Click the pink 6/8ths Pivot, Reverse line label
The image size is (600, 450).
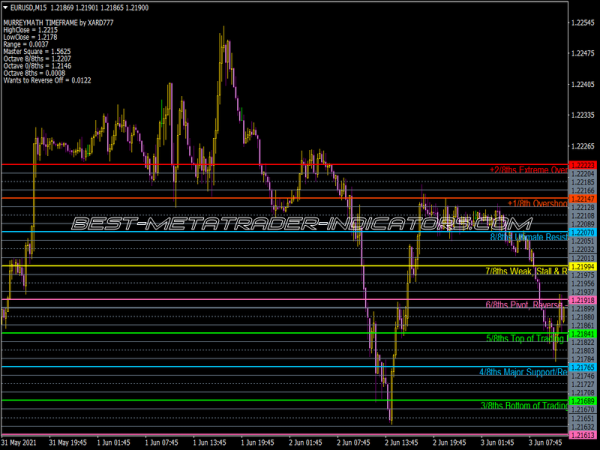[x=525, y=305]
